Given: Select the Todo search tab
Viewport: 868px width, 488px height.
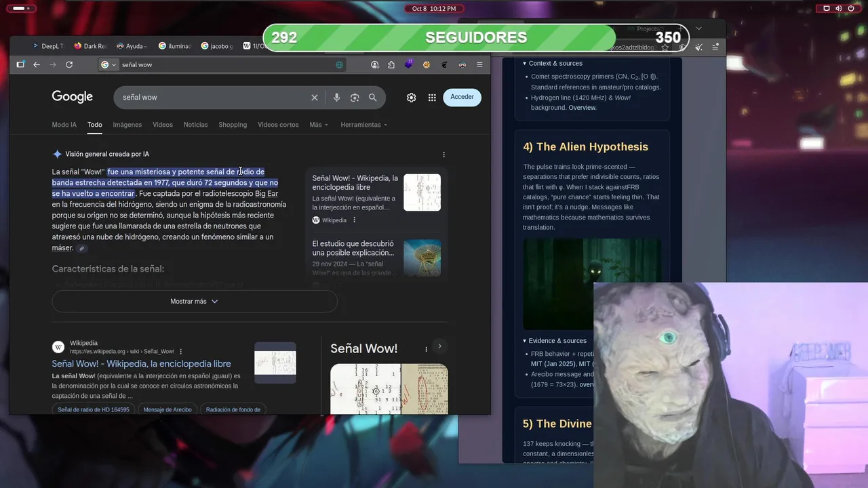Looking at the screenshot, I should 95,125.
